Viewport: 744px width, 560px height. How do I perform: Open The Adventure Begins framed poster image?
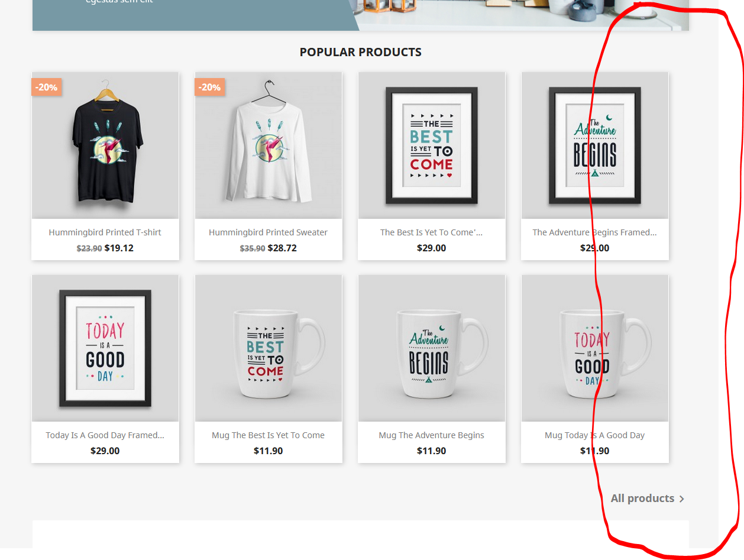[595, 145]
